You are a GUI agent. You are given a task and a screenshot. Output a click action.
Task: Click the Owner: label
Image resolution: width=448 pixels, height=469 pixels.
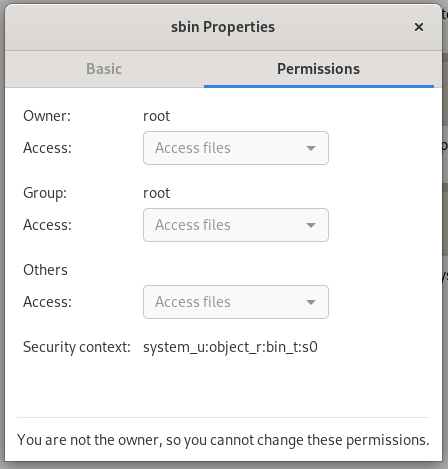[x=47, y=116]
